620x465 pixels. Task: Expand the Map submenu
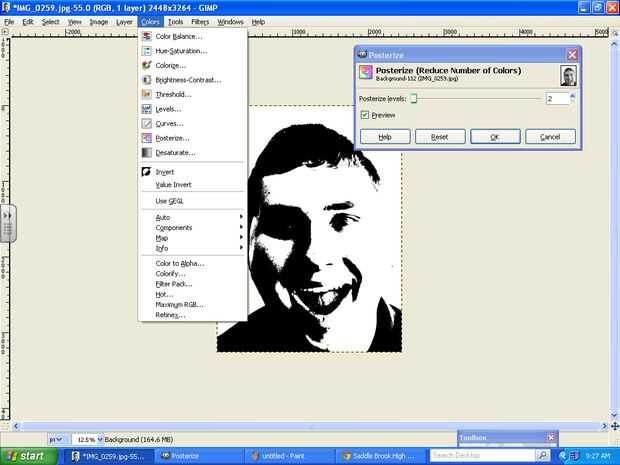[193, 238]
